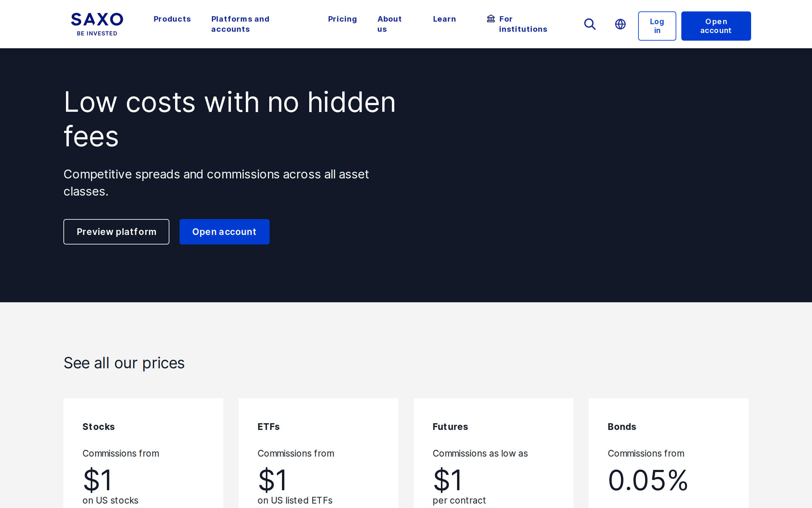The width and height of the screenshot is (812, 508).
Task: Open the About us menu
Action: [x=389, y=24]
